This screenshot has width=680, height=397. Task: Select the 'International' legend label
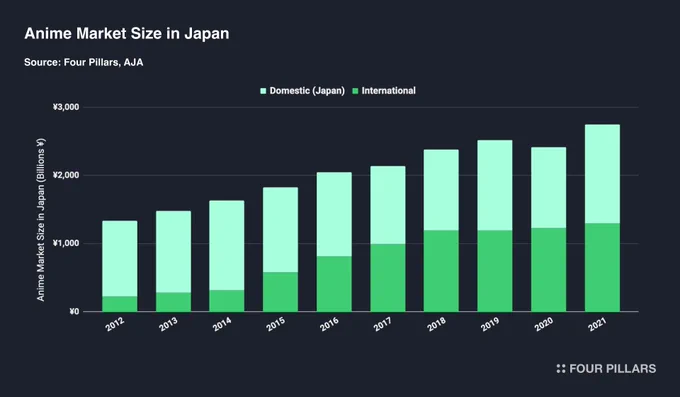389,91
